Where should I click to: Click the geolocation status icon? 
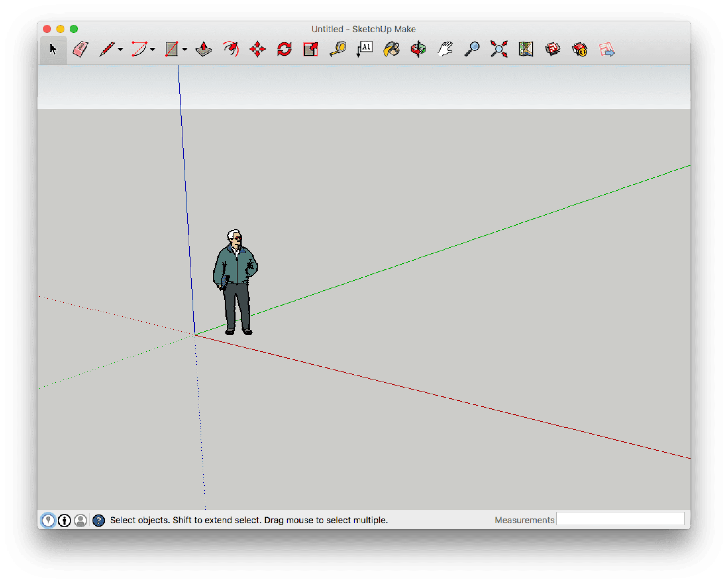coord(48,520)
